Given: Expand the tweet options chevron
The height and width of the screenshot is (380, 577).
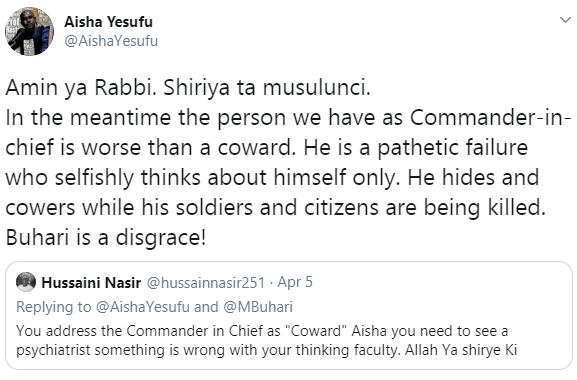Looking at the screenshot, I should (565, 19).
